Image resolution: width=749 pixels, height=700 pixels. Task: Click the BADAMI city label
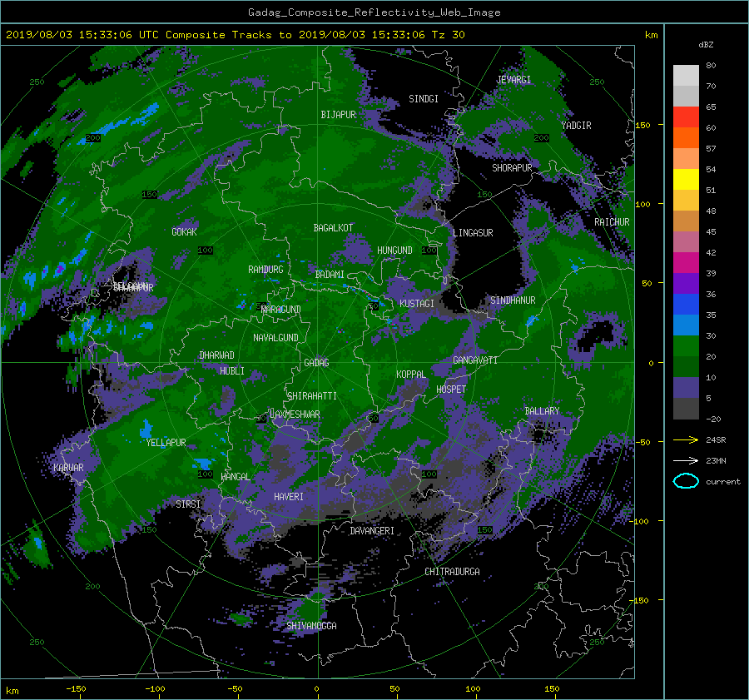pyautogui.click(x=330, y=275)
